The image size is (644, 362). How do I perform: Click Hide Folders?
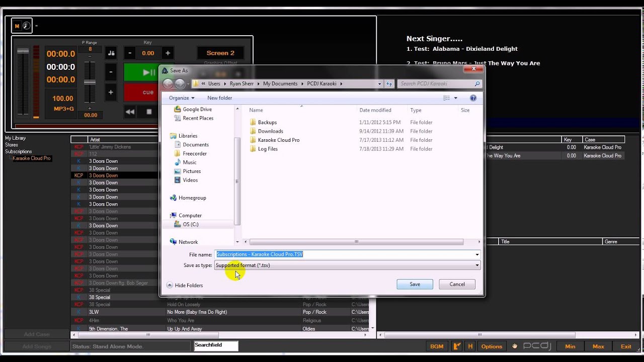[x=185, y=285]
